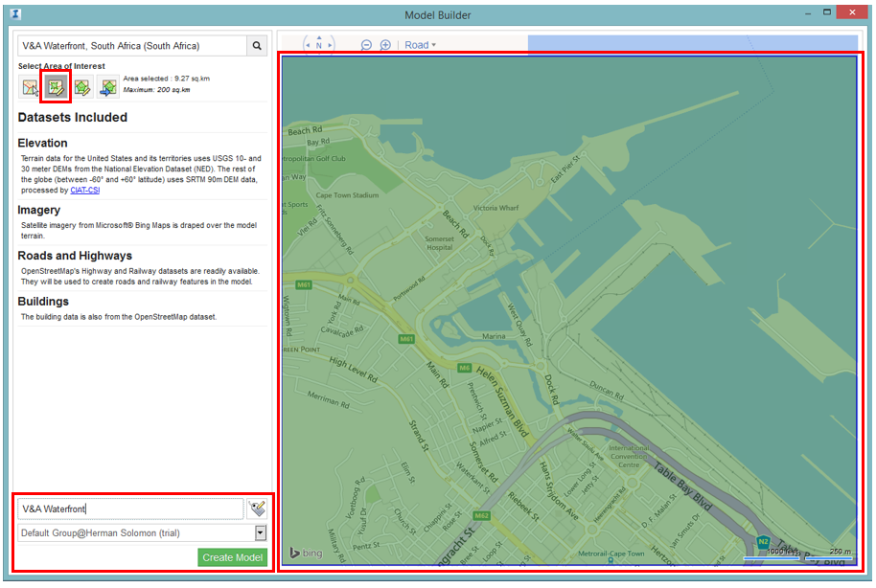The width and height of the screenshot is (876, 588).
Task: Click the location search magnifier button
Action: click(257, 46)
